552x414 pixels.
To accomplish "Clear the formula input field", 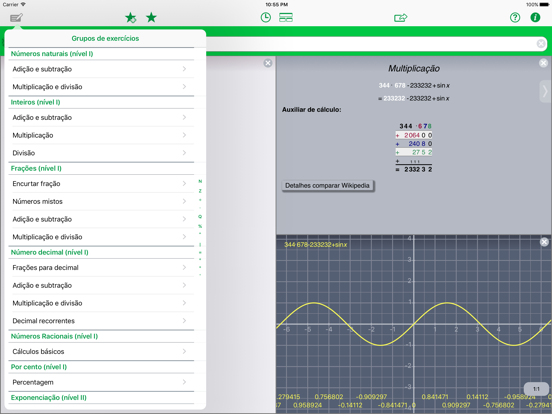I will 541,44.
